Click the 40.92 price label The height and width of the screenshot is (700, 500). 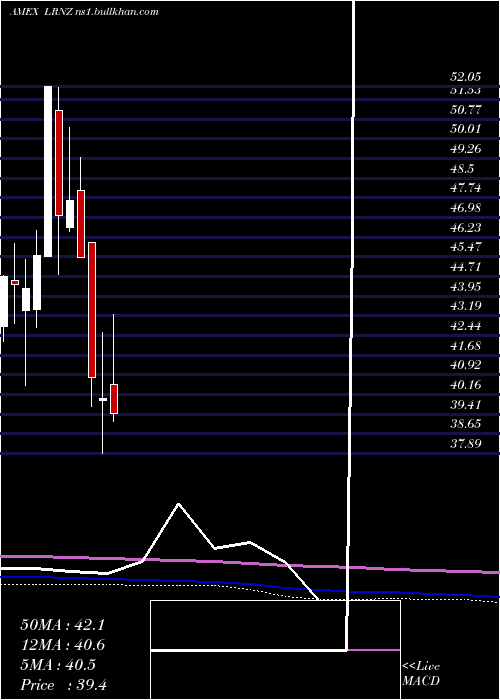point(466,365)
